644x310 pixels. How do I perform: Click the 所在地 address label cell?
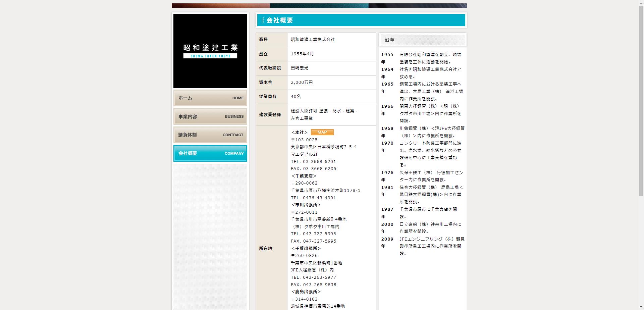265,248
